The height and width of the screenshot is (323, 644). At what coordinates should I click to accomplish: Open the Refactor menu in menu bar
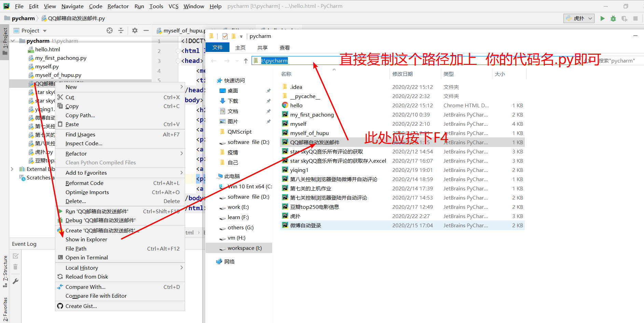(x=118, y=6)
